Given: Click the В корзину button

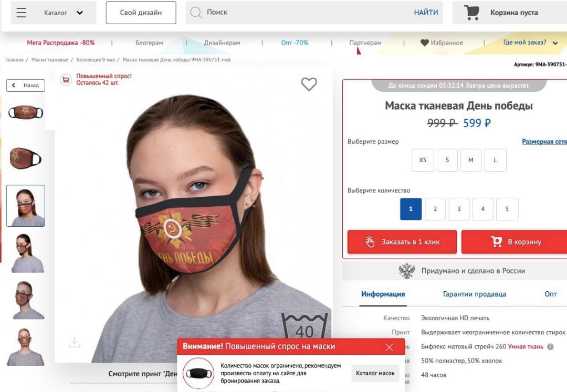Looking at the screenshot, I should [515, 242].
